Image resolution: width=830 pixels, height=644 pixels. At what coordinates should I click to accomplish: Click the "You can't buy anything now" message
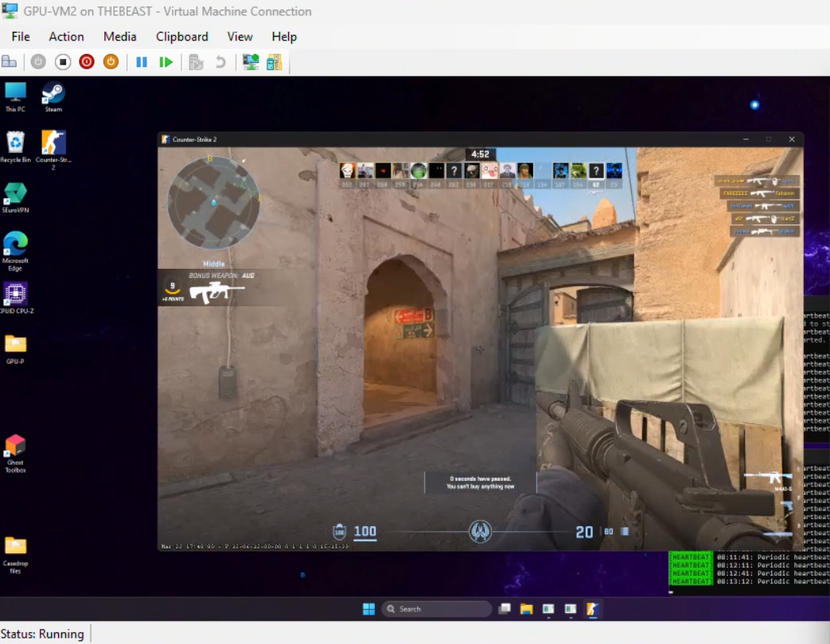tap(480, 486)
